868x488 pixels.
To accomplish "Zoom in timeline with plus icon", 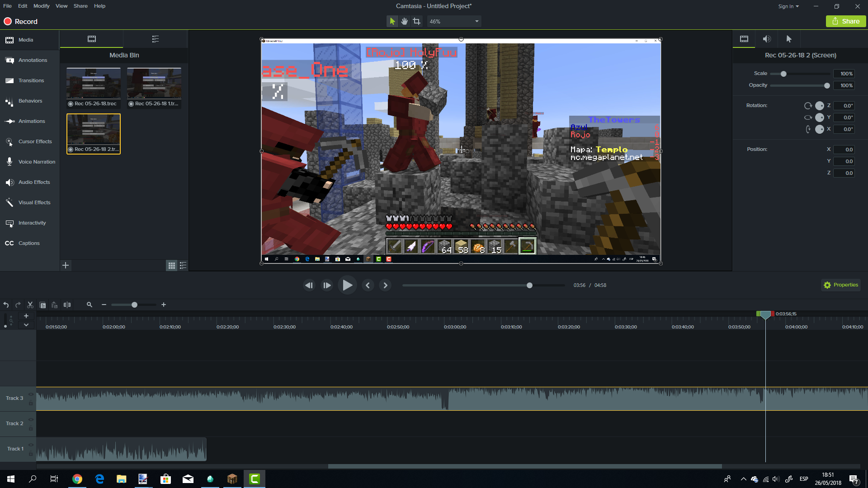I will pyautogui.click(x=164, y=305).
